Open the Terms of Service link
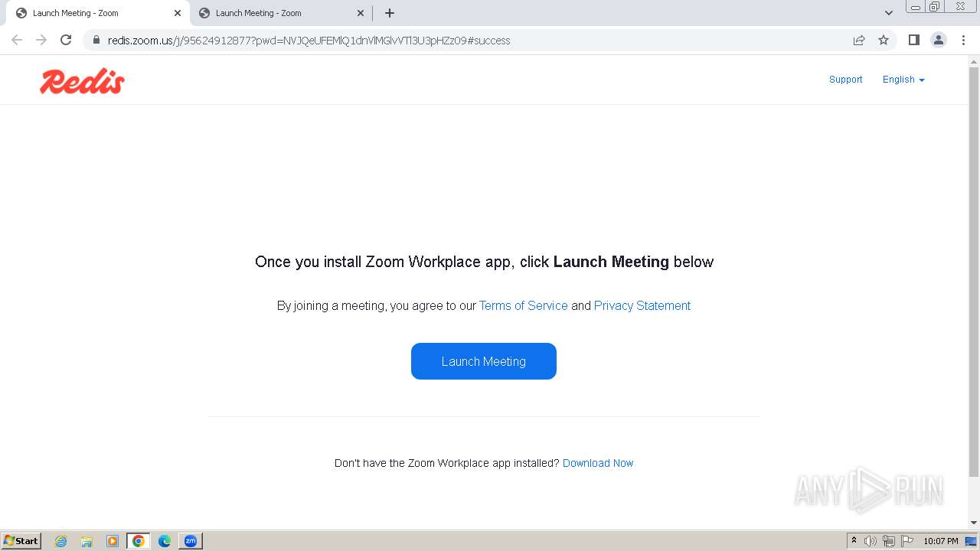The height and width of the screenshot is (551, 980). (524, 305)
